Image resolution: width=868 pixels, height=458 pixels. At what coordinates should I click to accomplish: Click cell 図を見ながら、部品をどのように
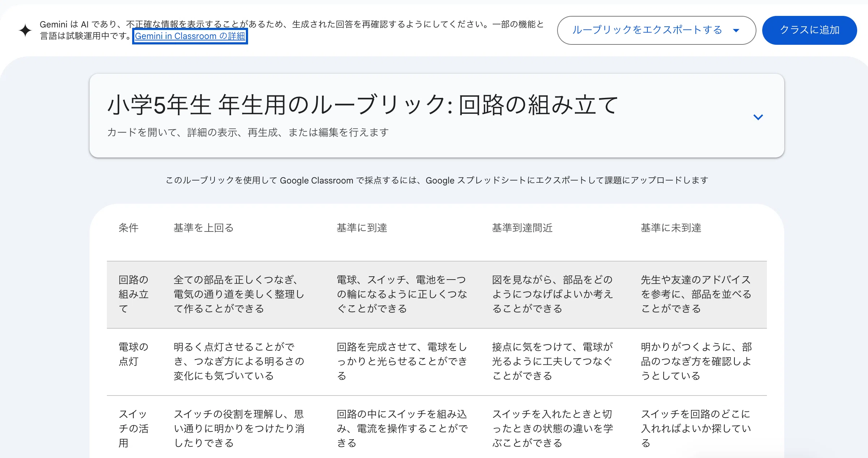(x=552, y=294)
